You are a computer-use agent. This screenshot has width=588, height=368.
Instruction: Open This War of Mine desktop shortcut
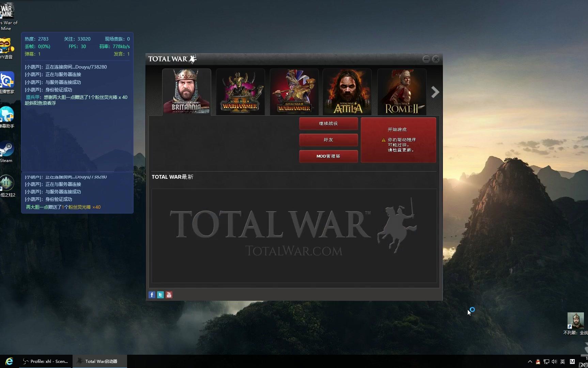7,16
